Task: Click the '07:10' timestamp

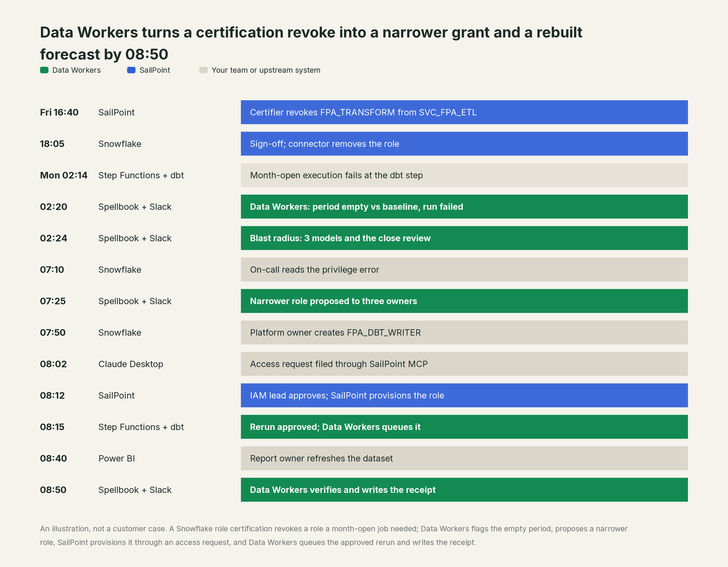Action: [52, 269]
